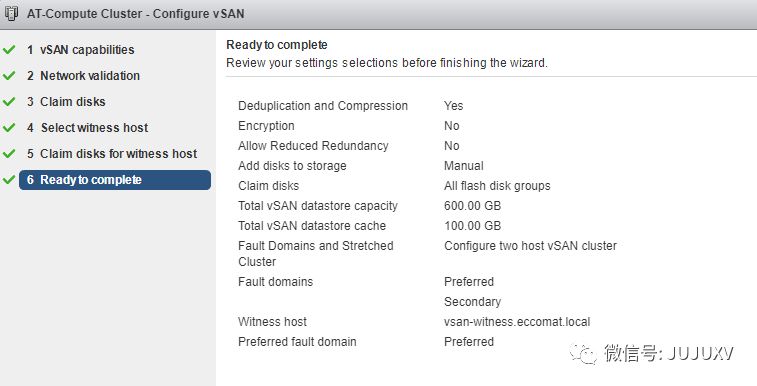This screenshot has width=757, height=386.
Task: Select the Secondary fault domain entry
Action: [x=472, y=302]
